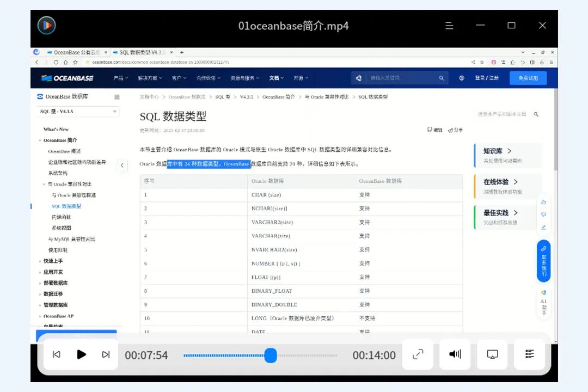Viewport: 588px width, 392px height.
Task: Open the 合作伙伴 dropdown menu
Action: pyautogui.click(x=209, y=78)
